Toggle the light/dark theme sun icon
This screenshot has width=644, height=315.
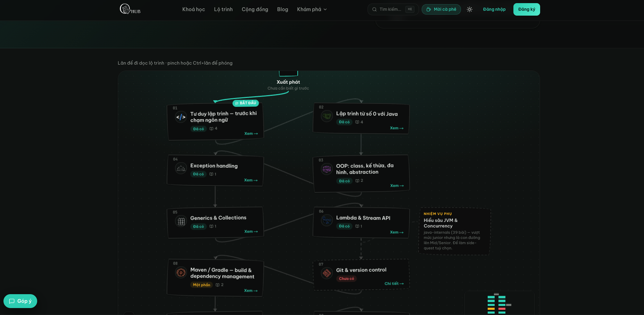point(470,9)
